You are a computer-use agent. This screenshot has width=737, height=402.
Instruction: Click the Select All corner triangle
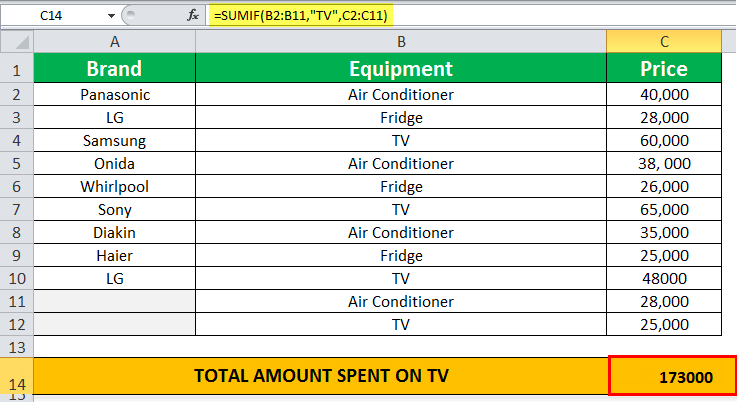[17, 42]
